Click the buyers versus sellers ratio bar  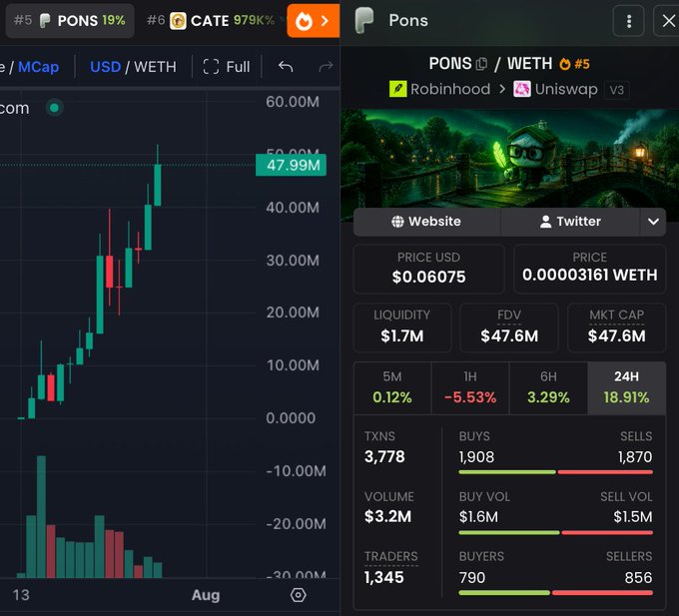[555, 593]
